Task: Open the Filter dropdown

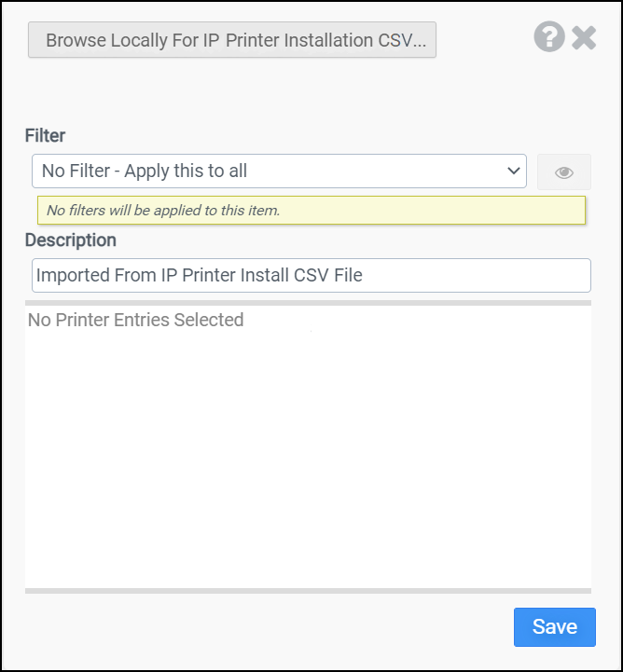Action: click(x=279, y=171)
